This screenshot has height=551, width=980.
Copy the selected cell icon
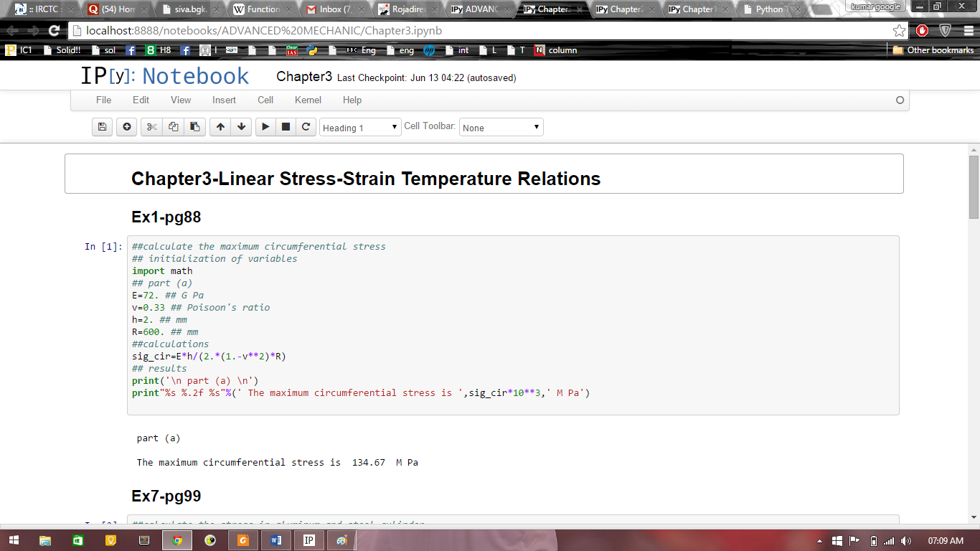[x=173, y=127]
